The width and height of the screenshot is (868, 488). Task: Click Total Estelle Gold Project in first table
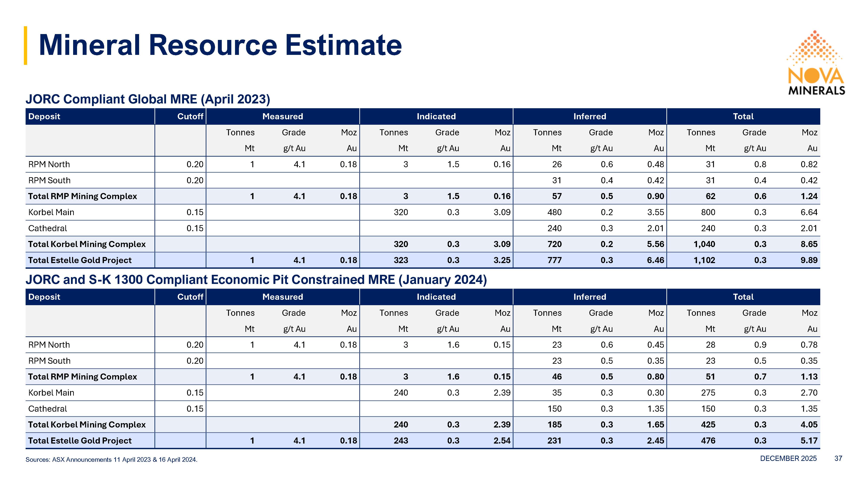(x=80, y=260)
